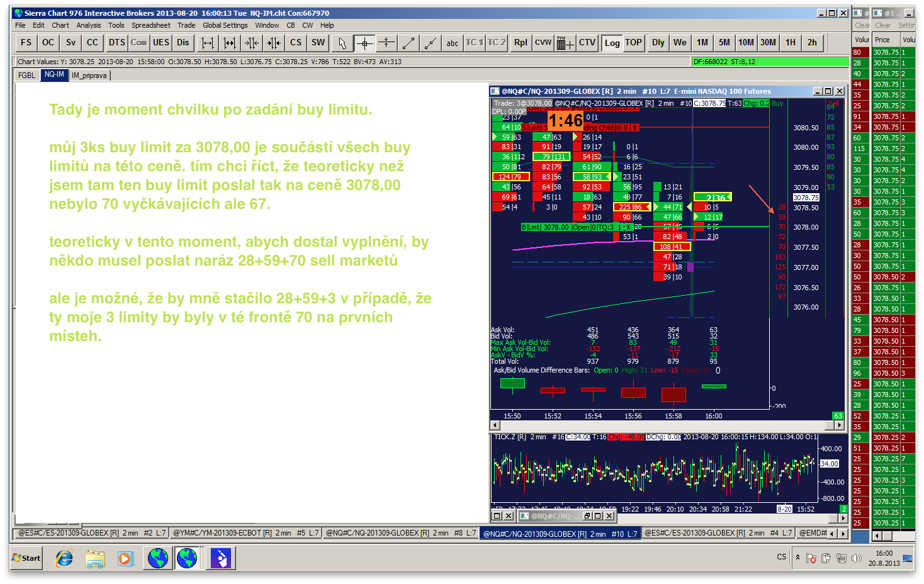This screenshot has height=584, width=924.
Task: Switch chart to Dly timeframe
Action: (658, 43)
